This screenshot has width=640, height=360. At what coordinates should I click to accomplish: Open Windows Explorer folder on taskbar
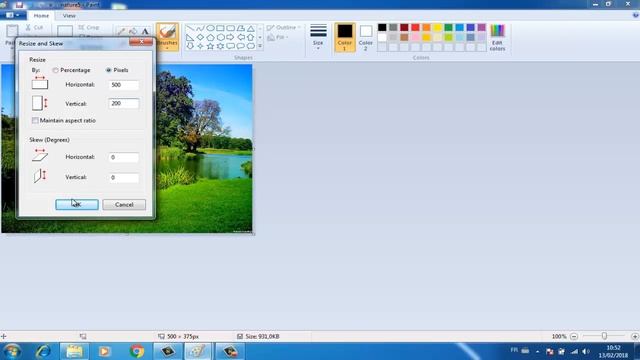click(74, 351)
